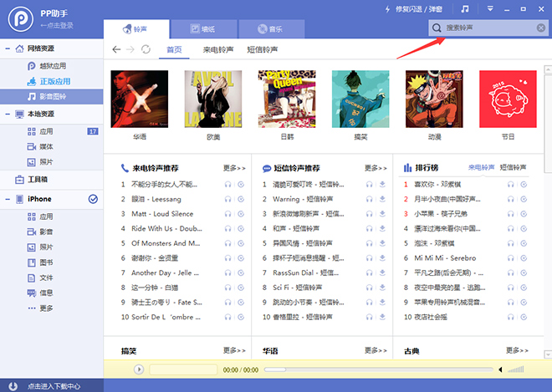Expand 更多 under the iPhone section
This screenshot has width=552, height=392.
click(46, 308)
